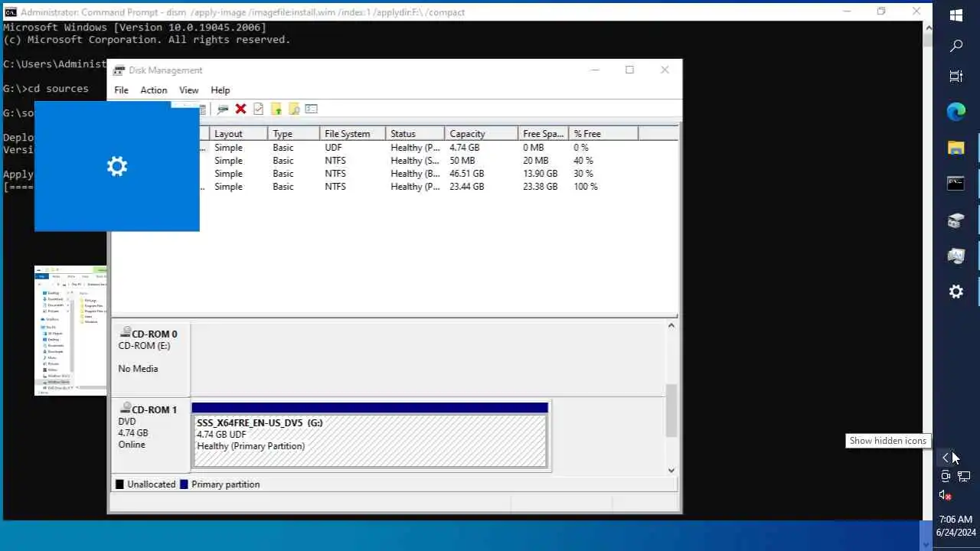Show hidden icons chevron in tray

pos(946,458)
